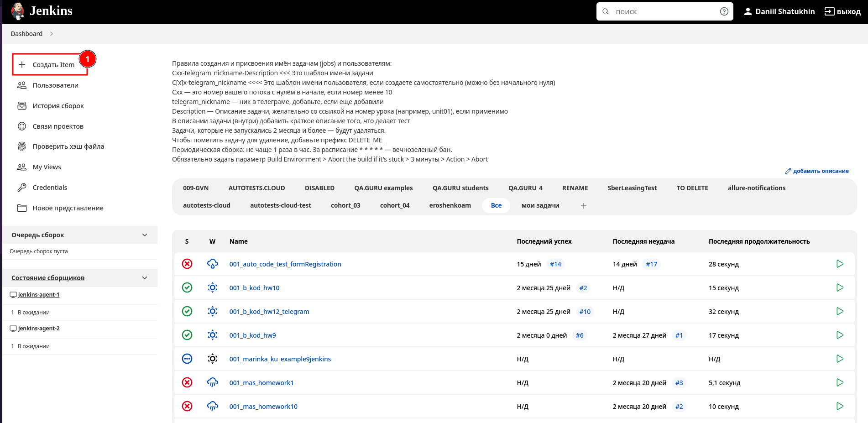868x423 pixels.
Task: Launch build of 001_marinka_ku_example9jenkins
Action: pos(840,359)
